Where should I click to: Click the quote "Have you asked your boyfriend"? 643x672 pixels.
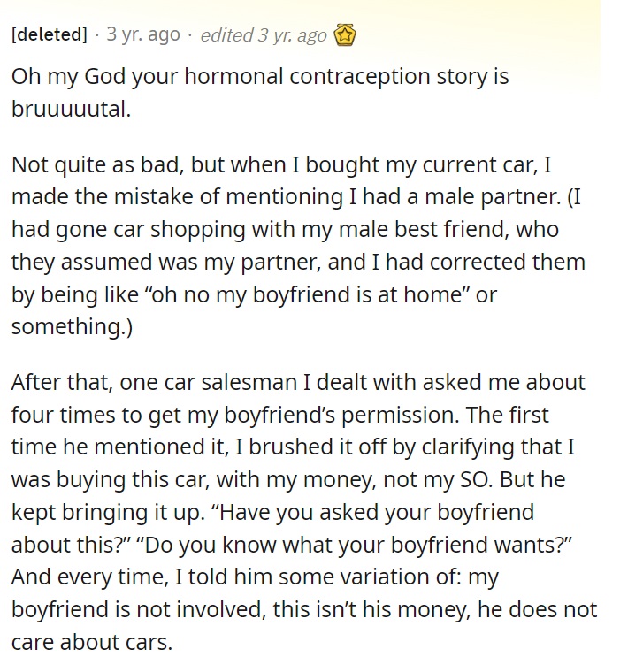pos(372,513)
